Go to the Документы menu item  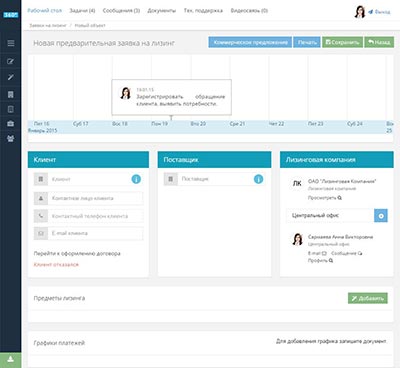point(162,11)
